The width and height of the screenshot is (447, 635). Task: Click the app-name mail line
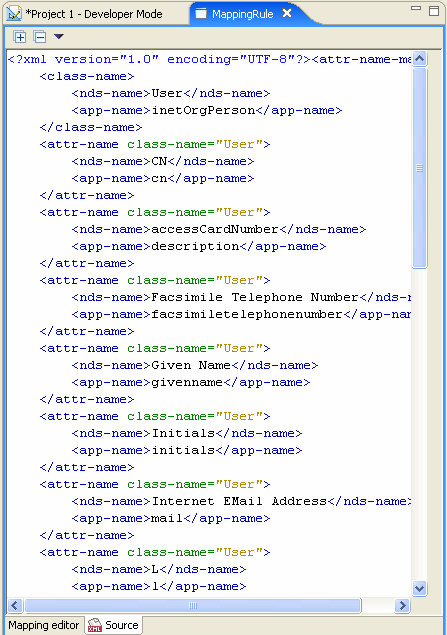(x=171, y=519)
